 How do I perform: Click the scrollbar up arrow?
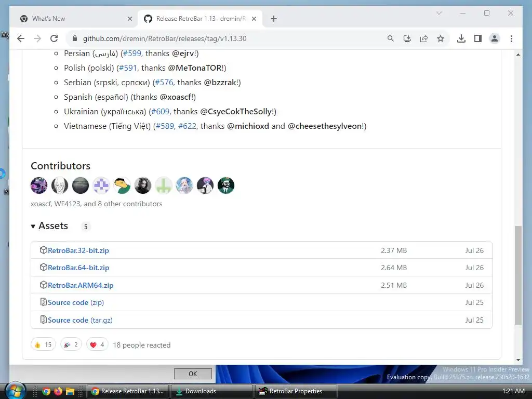[518, 55]
